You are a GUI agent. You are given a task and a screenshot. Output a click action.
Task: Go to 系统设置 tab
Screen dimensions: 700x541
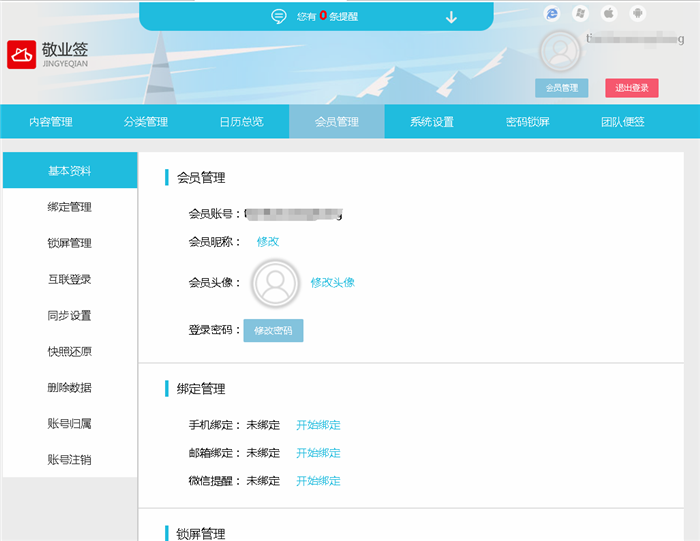(x=432, y=122)
